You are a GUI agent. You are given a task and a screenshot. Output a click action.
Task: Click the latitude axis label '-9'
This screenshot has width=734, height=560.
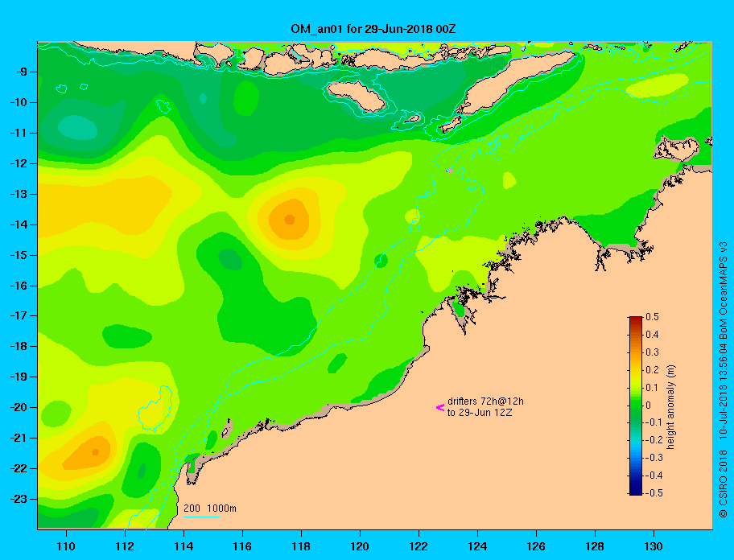pos(21,72)
